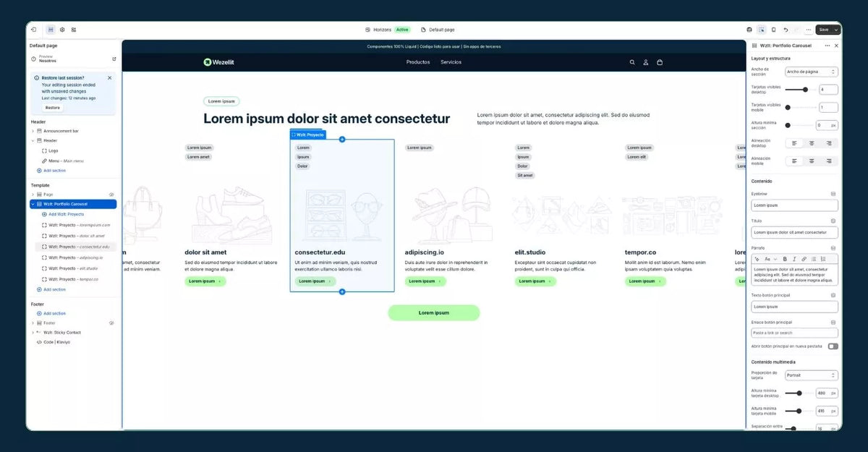Click the Título dynamic source icon
The image size is (868, 452).
click(833, 221)
